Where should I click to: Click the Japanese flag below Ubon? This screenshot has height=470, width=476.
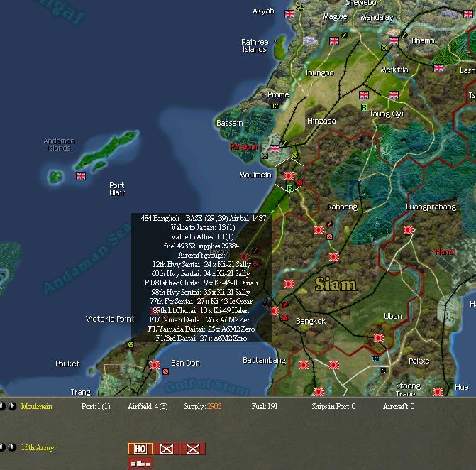(x=379, y=338)
